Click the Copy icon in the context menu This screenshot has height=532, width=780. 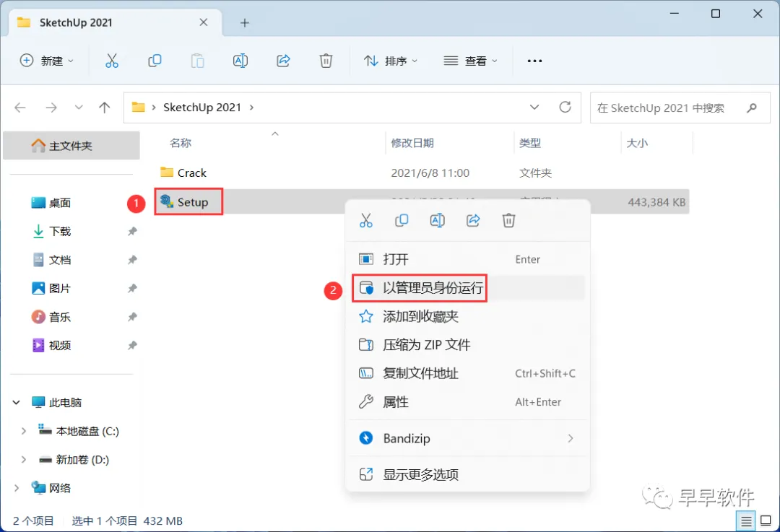[x=402, y=220]
